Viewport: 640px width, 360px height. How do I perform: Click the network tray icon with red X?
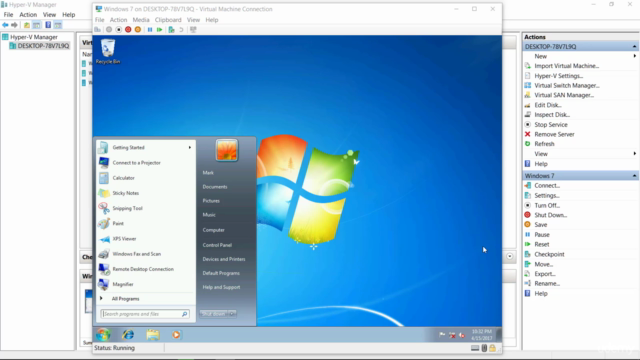click(x=452, y=335)
